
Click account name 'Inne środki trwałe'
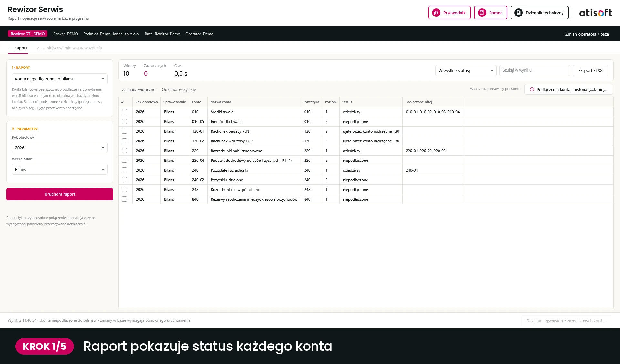click(226, 121)
